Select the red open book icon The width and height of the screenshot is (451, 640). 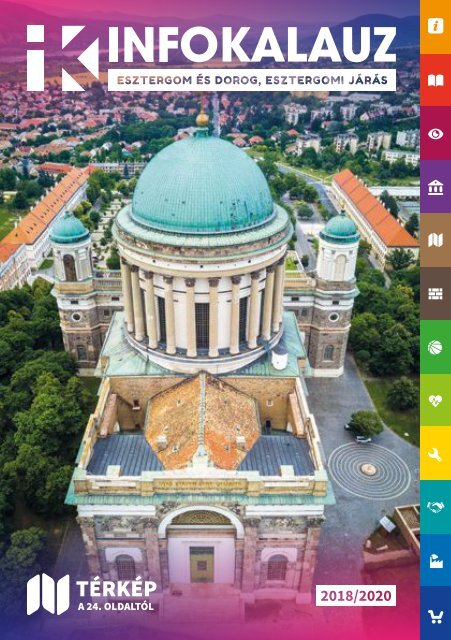click(x=435, y=80)
